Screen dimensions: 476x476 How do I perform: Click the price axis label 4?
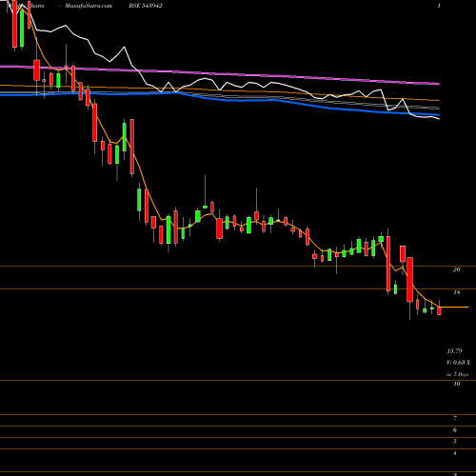pyautogui.click(x=455, y=453)
